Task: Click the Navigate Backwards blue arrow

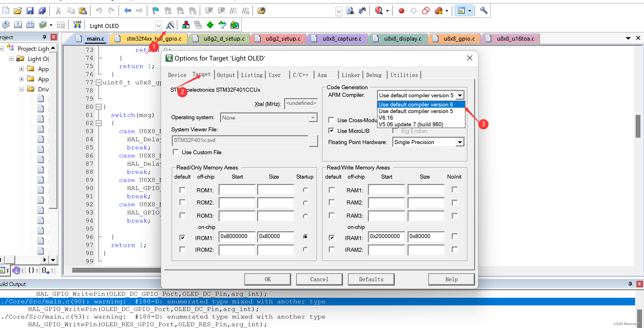Action: [x=128, y=11]
